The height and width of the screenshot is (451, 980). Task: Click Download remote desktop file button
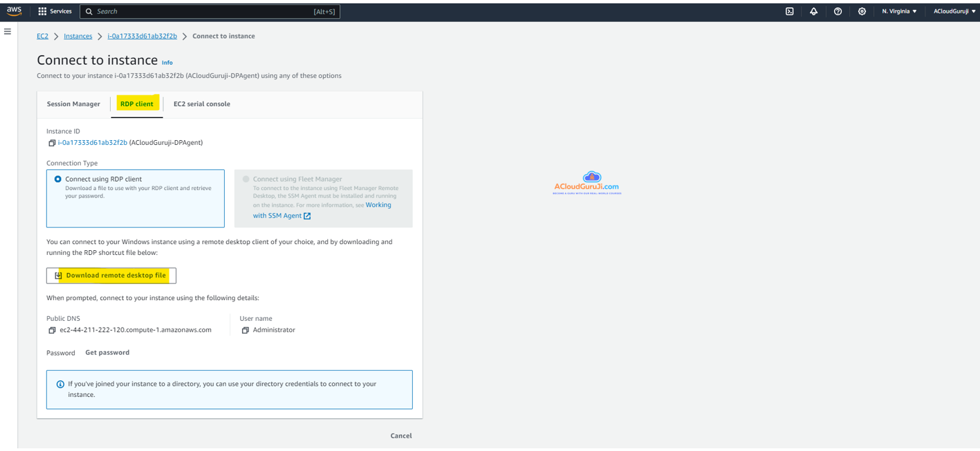[x=111, y=276]
